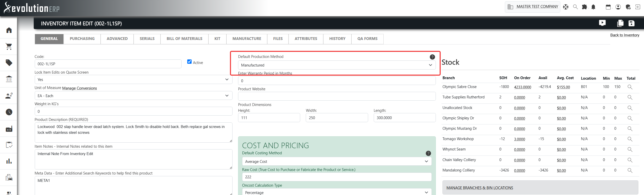This screenshot has width=644, height=195.
Task: Click the Height dimension field
Action: (x=269, y=118)
